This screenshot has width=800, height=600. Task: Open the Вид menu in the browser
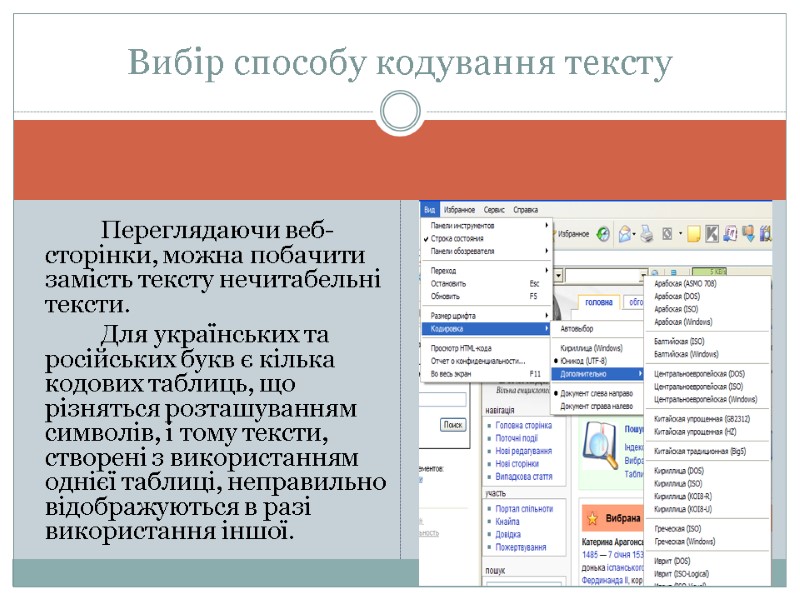(430, 210)
